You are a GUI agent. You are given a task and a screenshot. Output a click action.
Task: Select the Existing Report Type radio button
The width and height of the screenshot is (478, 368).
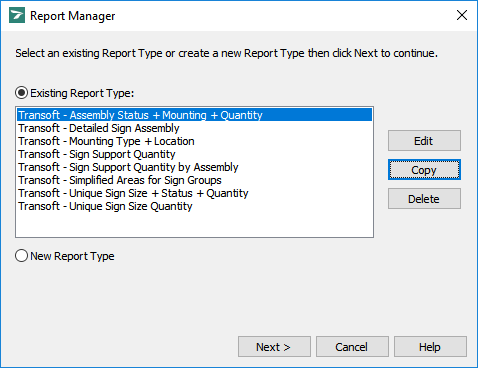(x=21, y=93)
